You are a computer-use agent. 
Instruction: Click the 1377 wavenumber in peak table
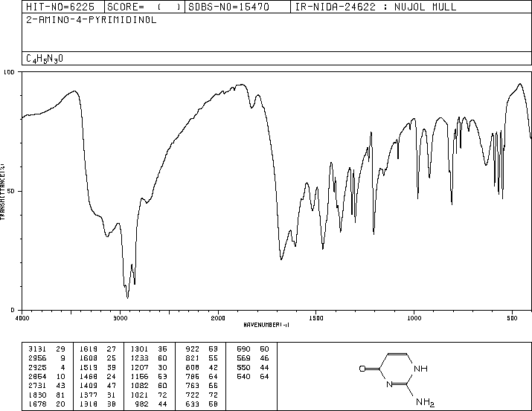click(x=89, y=395)
